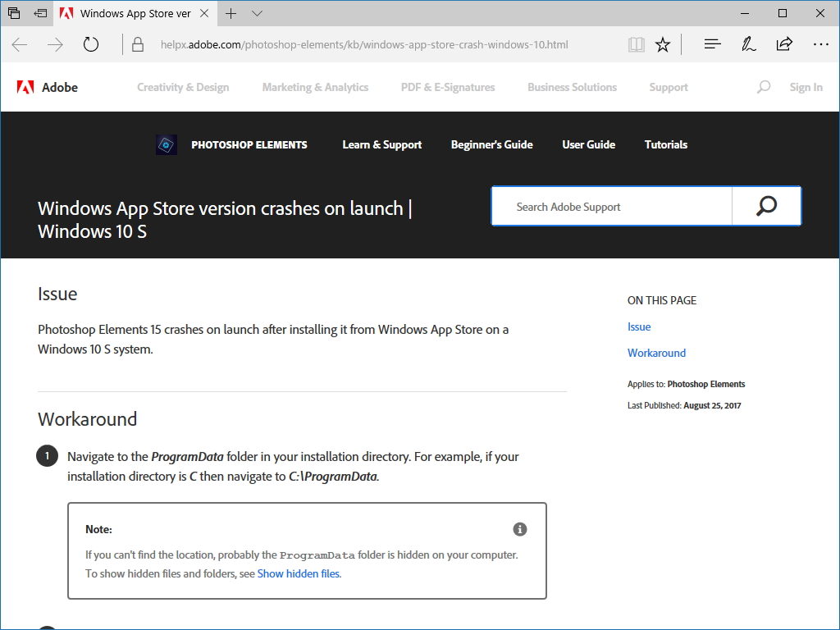This screenshot has height=630, width=840.
Task: Open the Hub favorites panel
Action: tap(712, 45)
